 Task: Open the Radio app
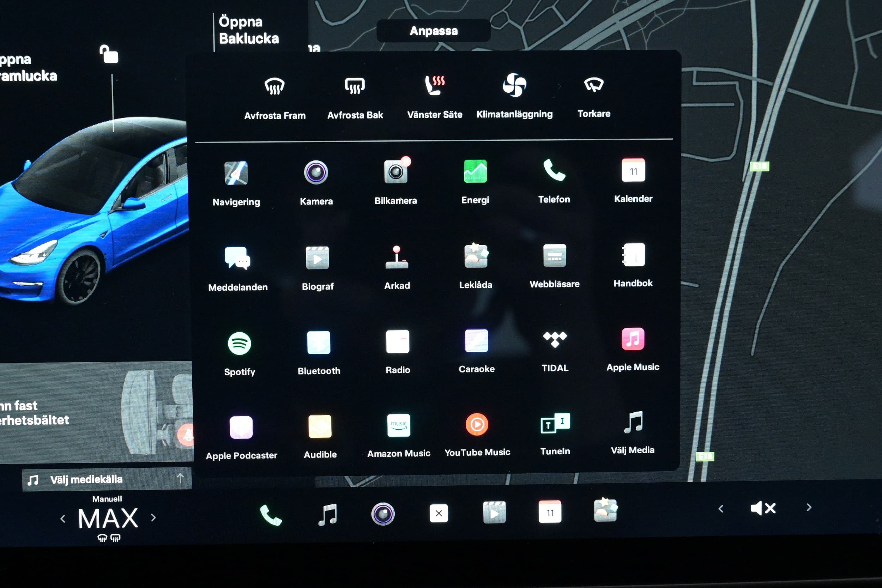(x=398, y=352)
